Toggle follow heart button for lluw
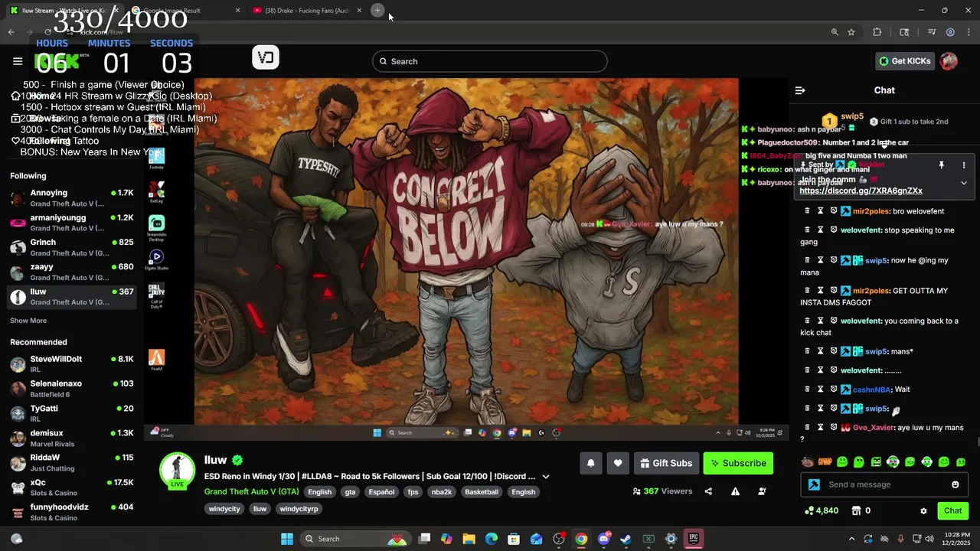980x551 pixels. pos(618,463)
